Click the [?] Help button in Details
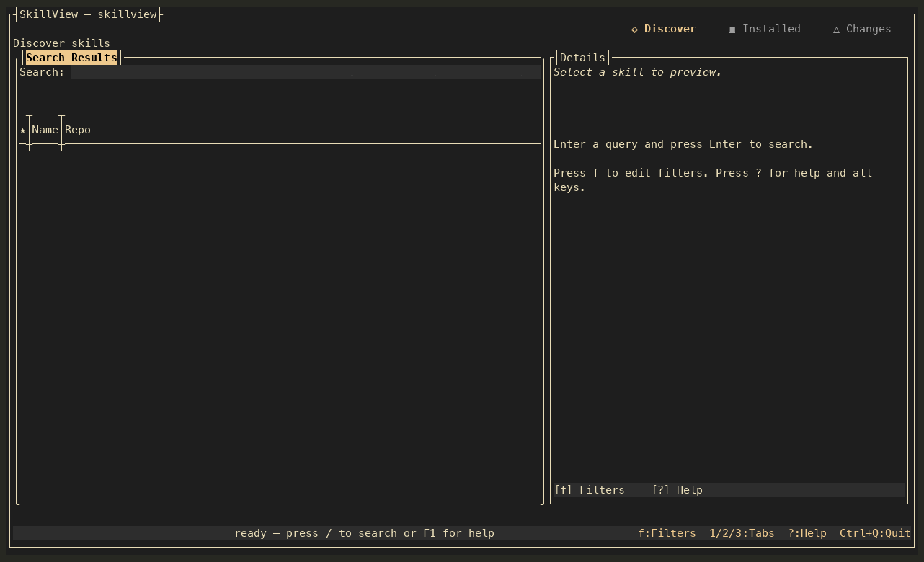924x562 pixels. point(677,490)
